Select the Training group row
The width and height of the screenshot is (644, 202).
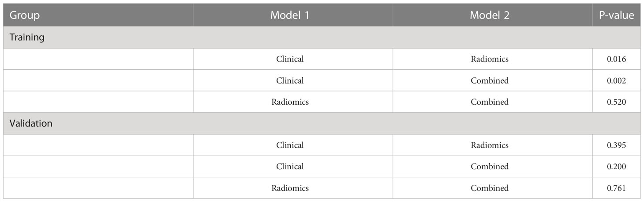point(322,38)
